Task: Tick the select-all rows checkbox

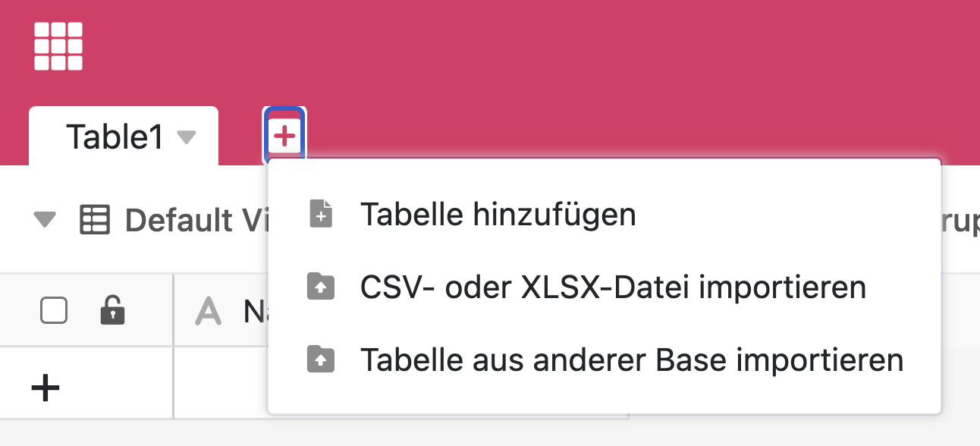Action: coord(54,310)
